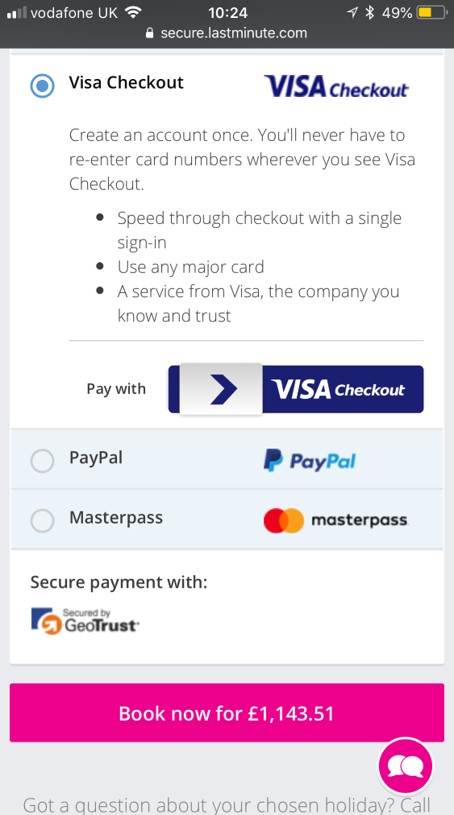
Task: Click the PayPal logo
Action: pyautogui.click(x=309, y=461)
